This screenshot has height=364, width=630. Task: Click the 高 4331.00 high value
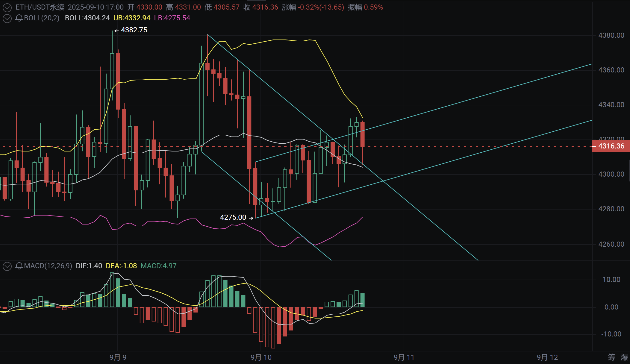click(x=184, y=7)
